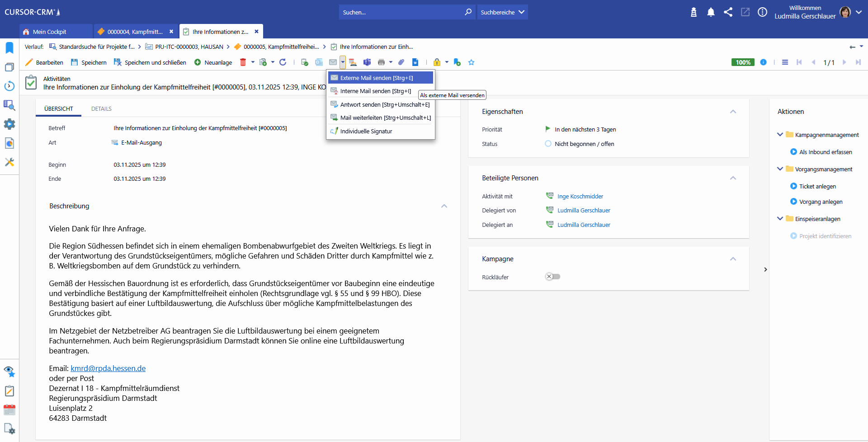Click the Speichern button

(89, 62)
